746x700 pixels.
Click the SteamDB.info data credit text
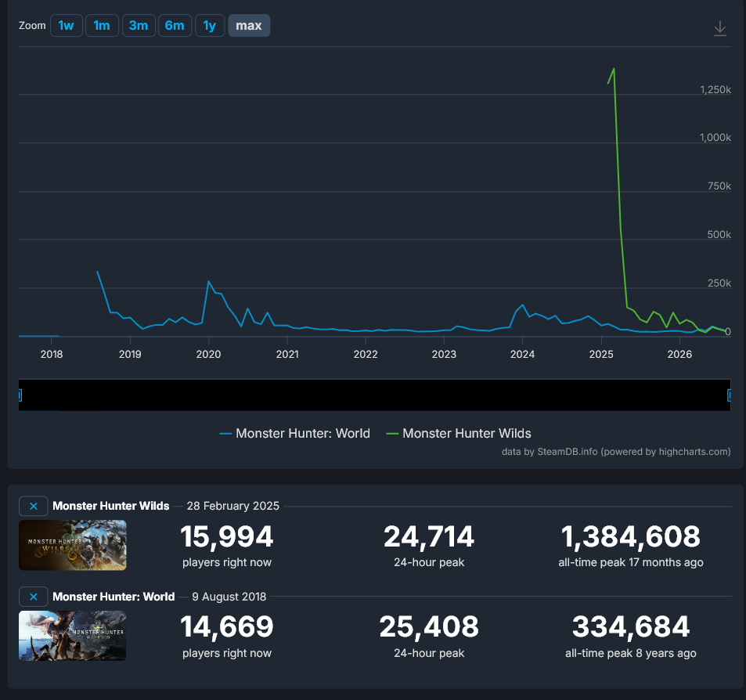pyautogui.click(x=616, y=452)
